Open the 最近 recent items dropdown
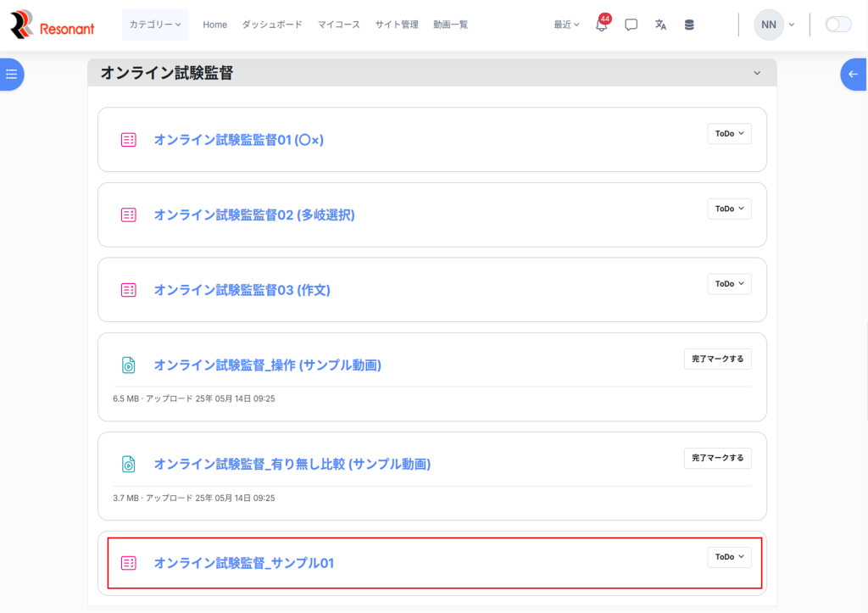Viewport: 868px width, 613px height. coord(566,25)
